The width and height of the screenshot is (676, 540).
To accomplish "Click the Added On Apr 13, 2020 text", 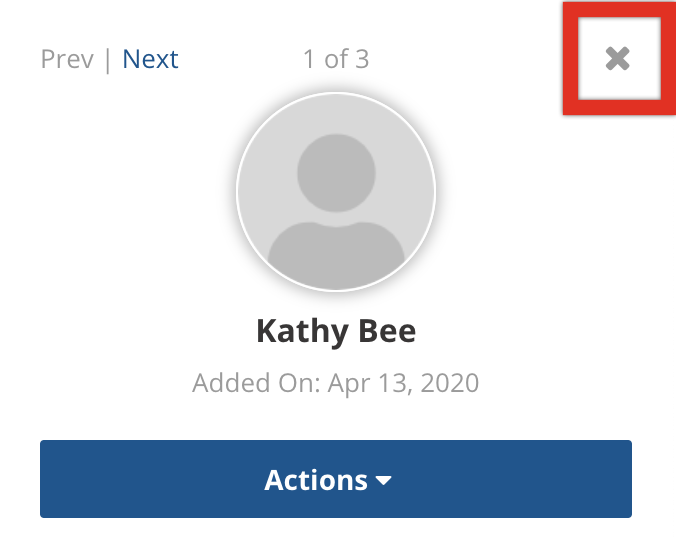I will tap(335, 383).
